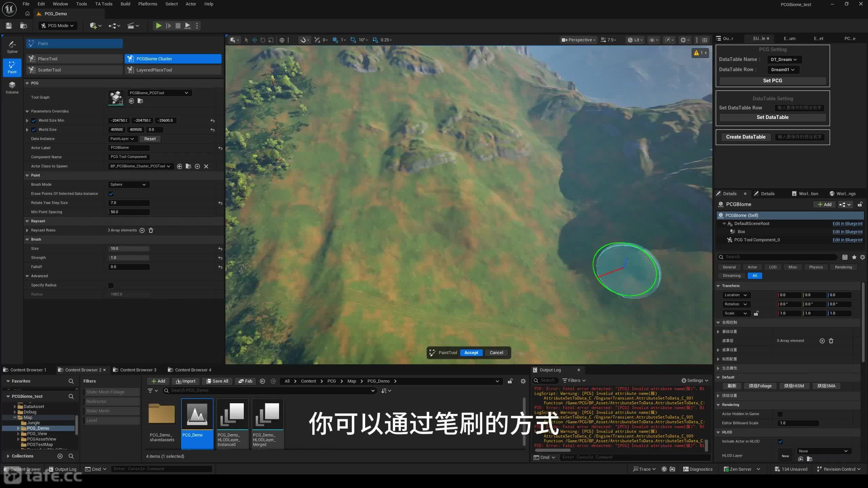This screenshot has height=488, width=868.
Task: Click the Brush Strength value slider
Action: (x=129, y=258)
